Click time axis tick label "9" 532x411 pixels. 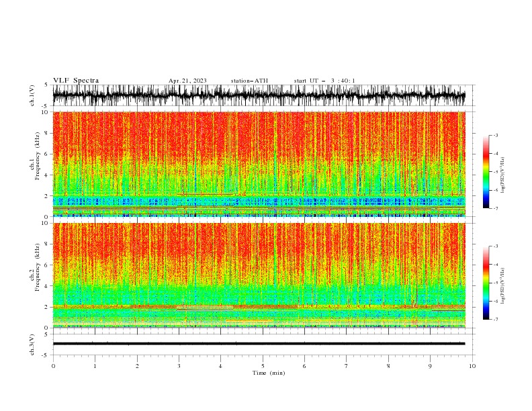point(430,366)
